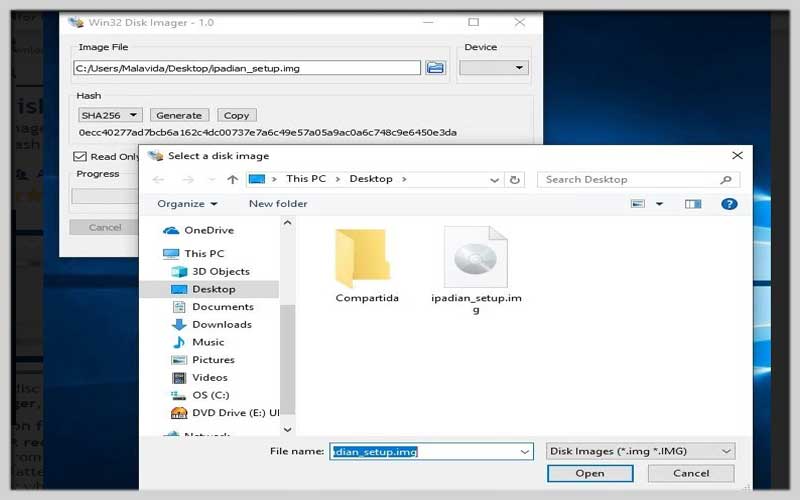This screenshot has height=500, width=800.
Task: Click the hash value text
Action: [x=267, y=133]
